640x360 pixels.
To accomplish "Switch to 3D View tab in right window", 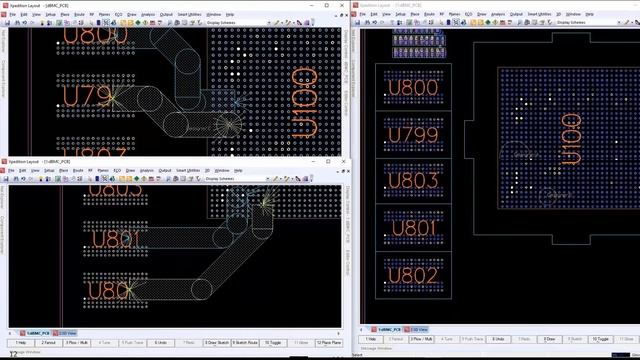I will tap(416, 329).
